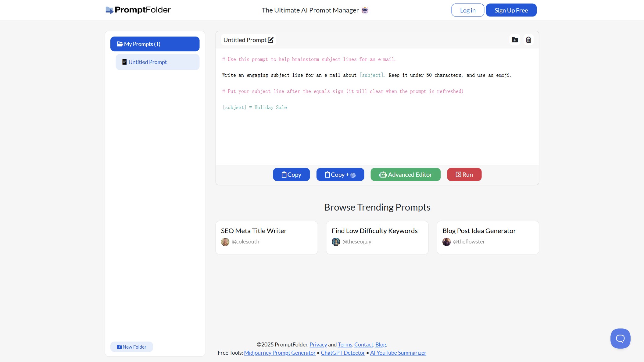This screenshot has height=362, width=644.
Task: Open the My Prompts (1) folder
Action: (x=155, y=44)
